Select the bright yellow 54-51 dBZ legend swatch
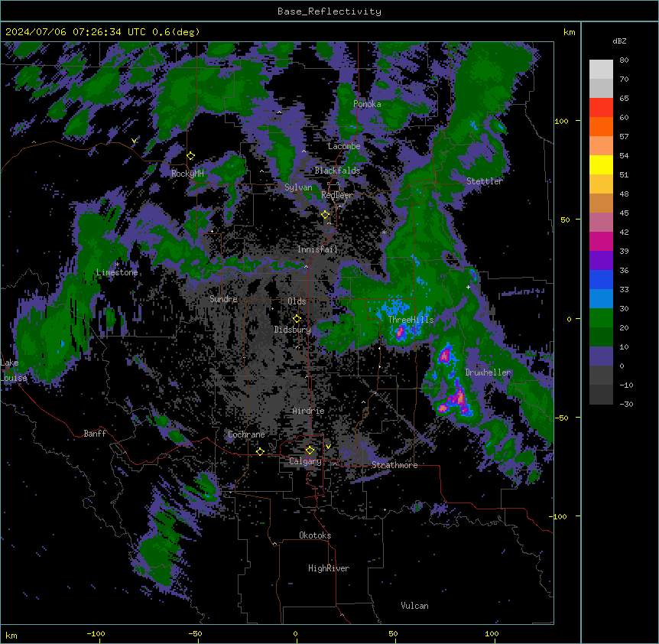 (601, 164)
